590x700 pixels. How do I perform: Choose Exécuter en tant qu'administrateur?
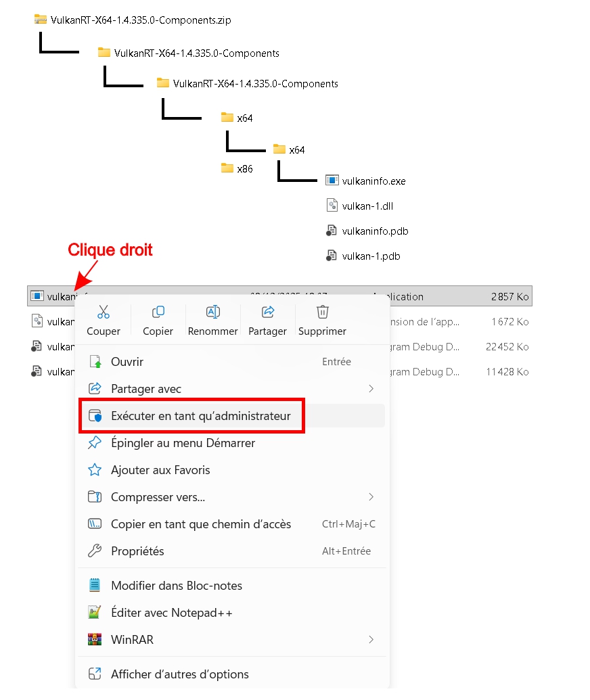point(200,416)
